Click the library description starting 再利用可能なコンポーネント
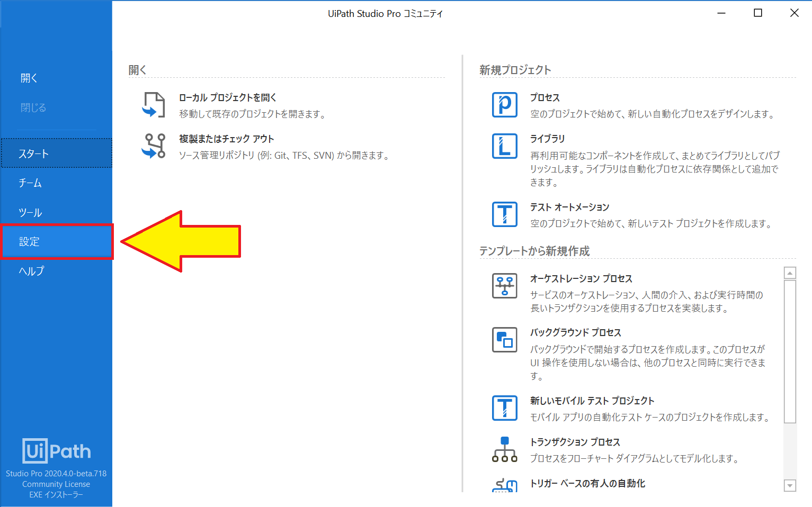 click(655, 169)
